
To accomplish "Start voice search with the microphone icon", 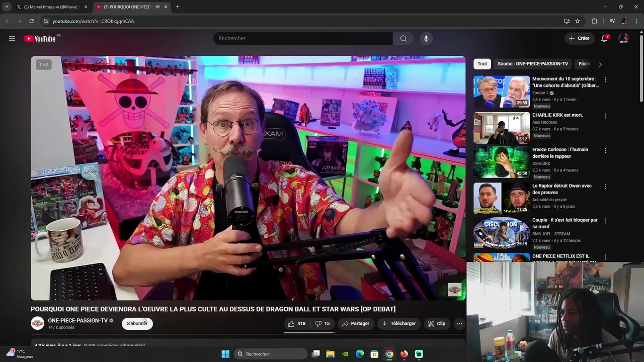I will click(426, 39).
